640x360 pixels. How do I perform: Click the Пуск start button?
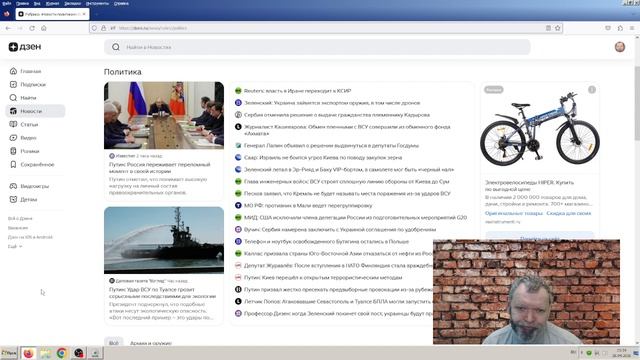pyautogui.click(x=9, y=353)
